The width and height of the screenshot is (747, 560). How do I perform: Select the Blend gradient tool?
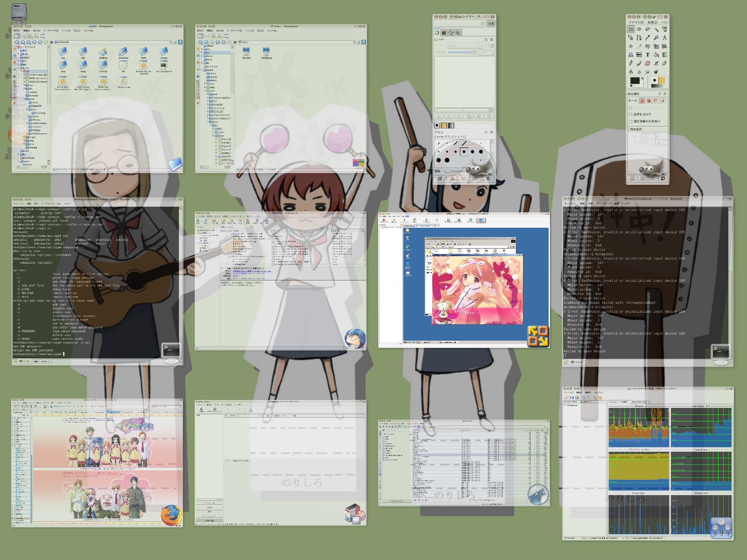click(x=665, y=55)
